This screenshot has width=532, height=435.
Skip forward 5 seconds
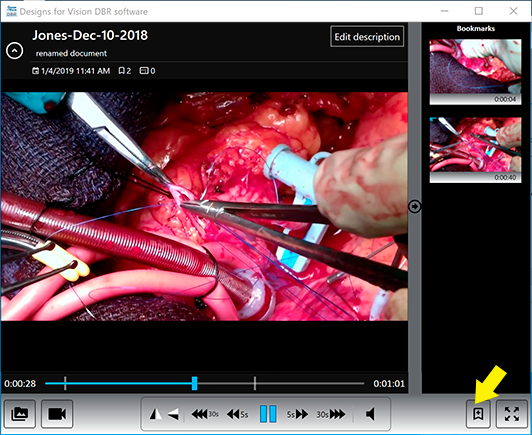(297, 414)
